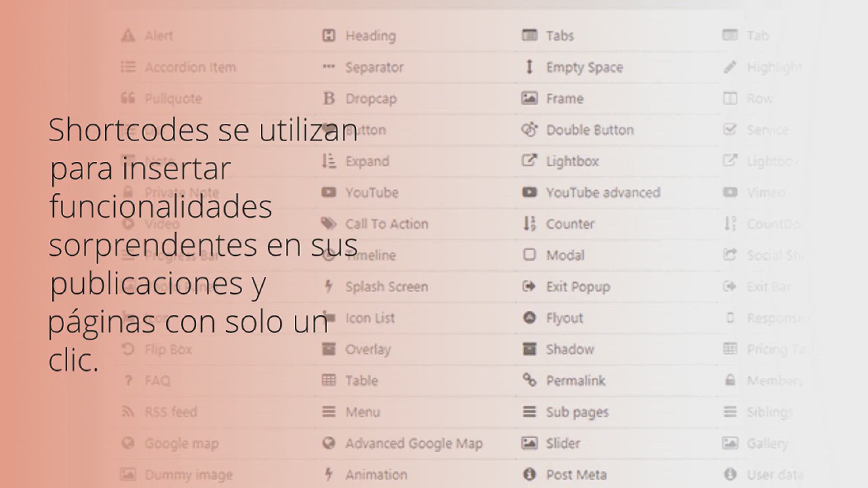Click the Modal square icon
Screen dimensions: 868x488
pyautogui.click(x=529, y=255)
